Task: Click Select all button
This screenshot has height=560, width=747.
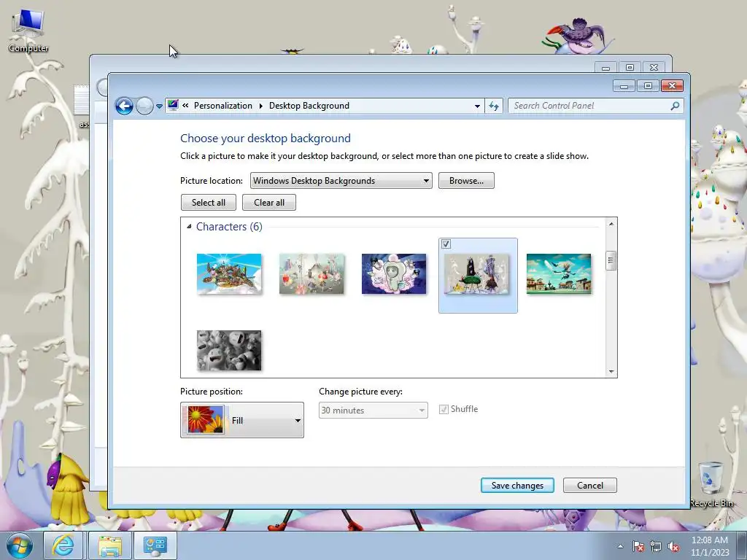Action: (208, 203)
